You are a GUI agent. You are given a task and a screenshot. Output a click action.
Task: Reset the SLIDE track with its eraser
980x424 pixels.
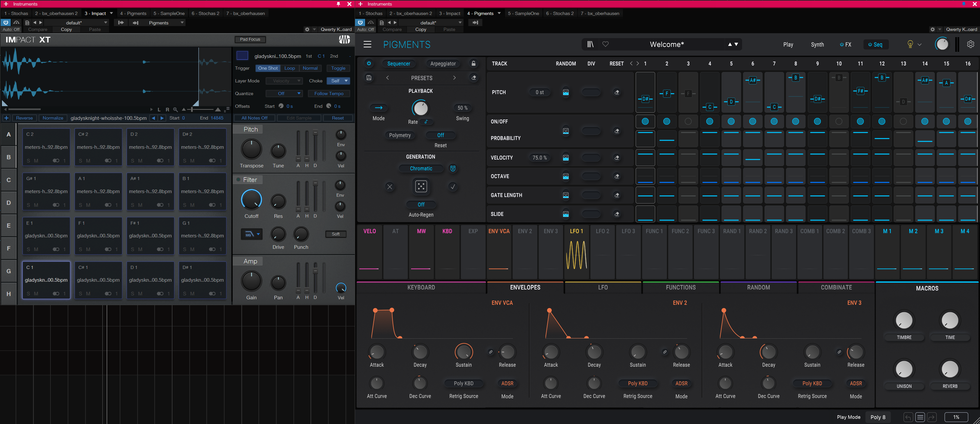(x=617, y=214)
